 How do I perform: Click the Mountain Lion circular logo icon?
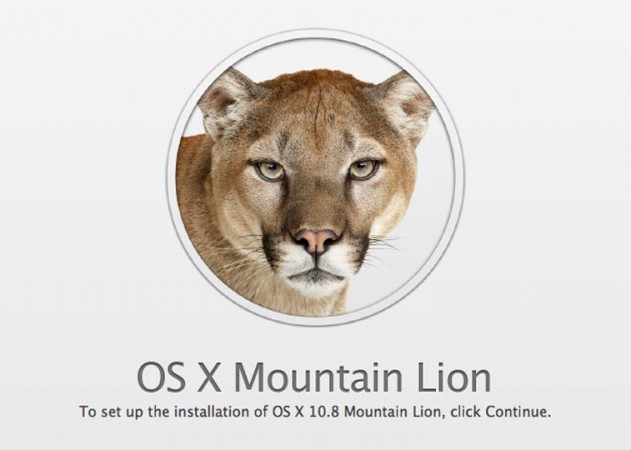(316, 177)
